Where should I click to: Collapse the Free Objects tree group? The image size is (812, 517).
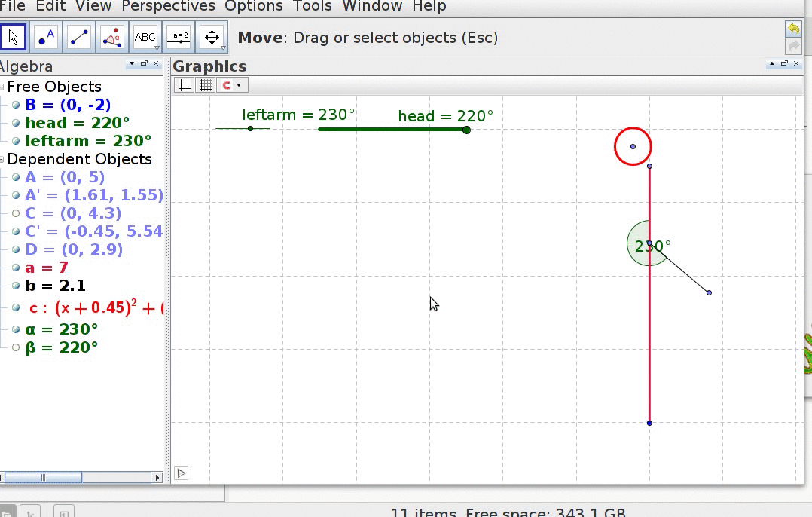3,87
